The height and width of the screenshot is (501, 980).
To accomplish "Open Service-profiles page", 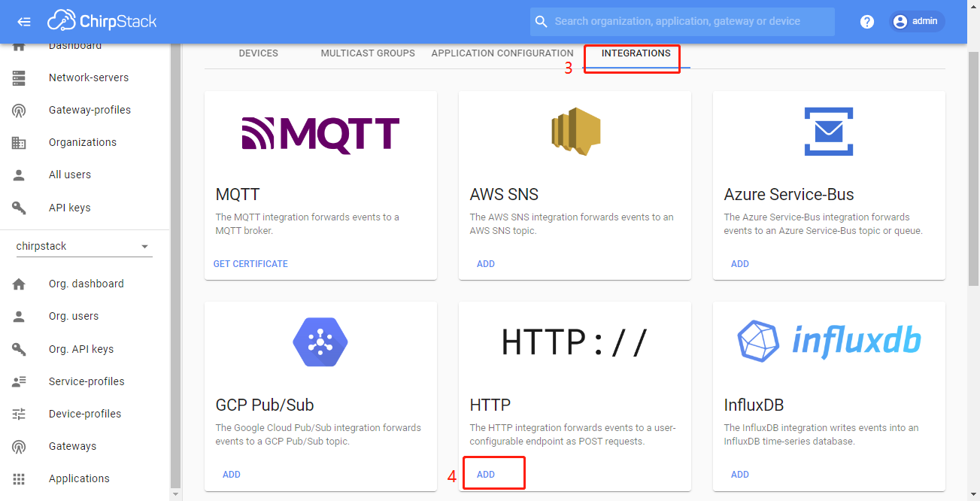I will pyautogui.click(x=85, y=381).
